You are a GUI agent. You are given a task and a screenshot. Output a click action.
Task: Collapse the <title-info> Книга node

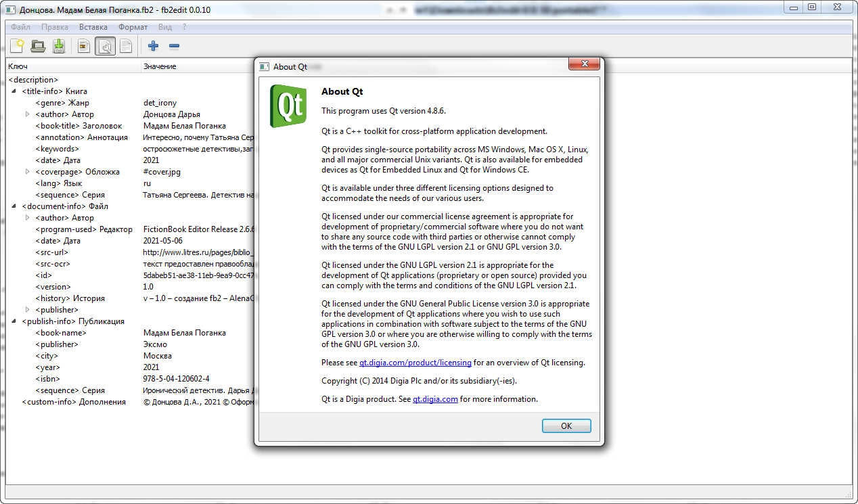pos(14,91)
